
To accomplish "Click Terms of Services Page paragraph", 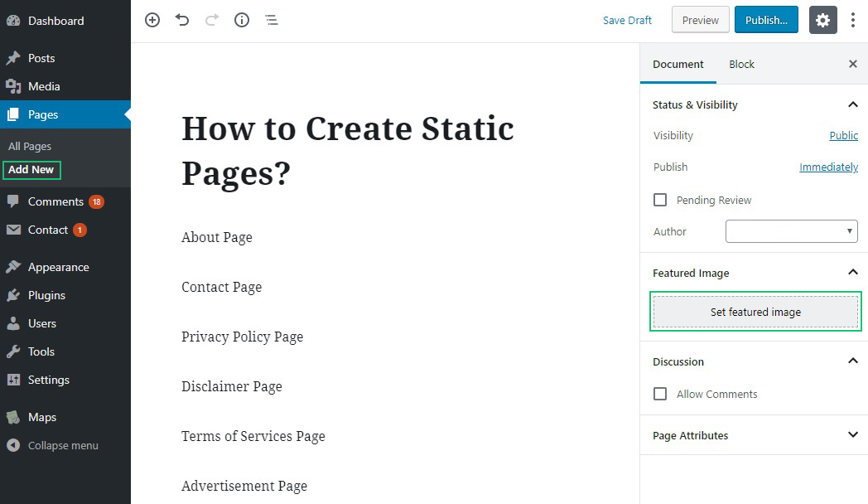I will (x=253, y=436).
